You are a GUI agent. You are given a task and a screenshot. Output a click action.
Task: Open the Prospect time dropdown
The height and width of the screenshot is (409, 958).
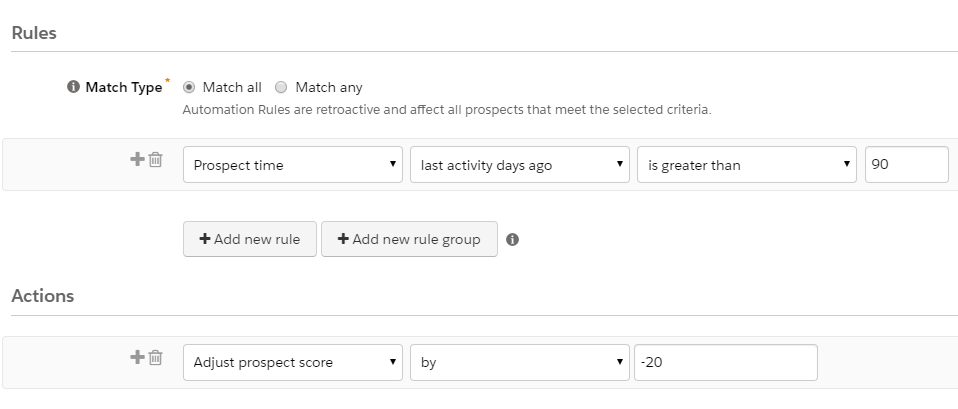[293, 164]
